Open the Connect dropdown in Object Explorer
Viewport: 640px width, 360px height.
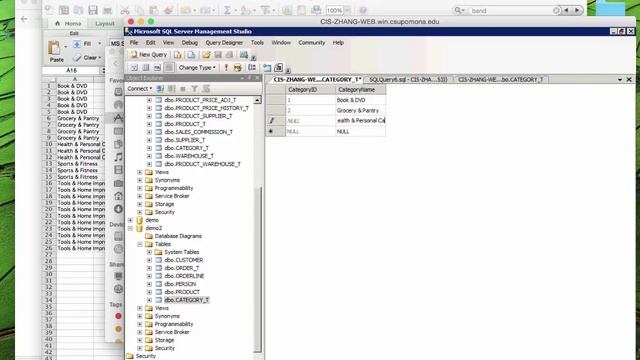pos(140,89)
